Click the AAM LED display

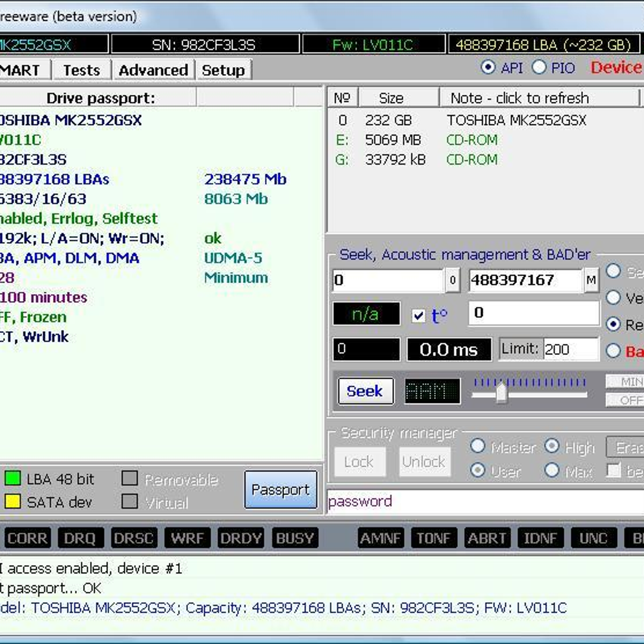433,391
